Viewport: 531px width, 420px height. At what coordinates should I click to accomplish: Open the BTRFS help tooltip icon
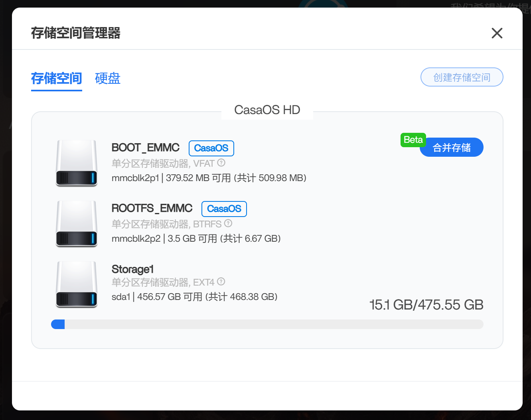(228, 224)
